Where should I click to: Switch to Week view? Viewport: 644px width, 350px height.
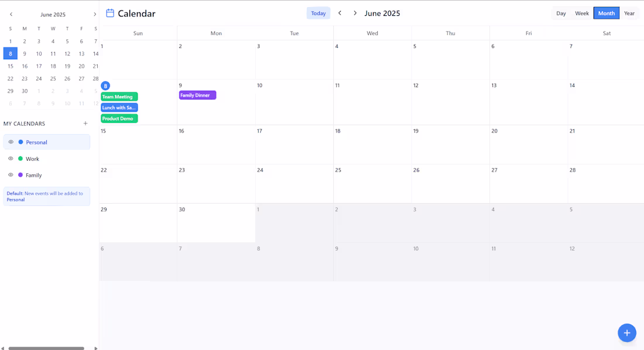(582, 12)
